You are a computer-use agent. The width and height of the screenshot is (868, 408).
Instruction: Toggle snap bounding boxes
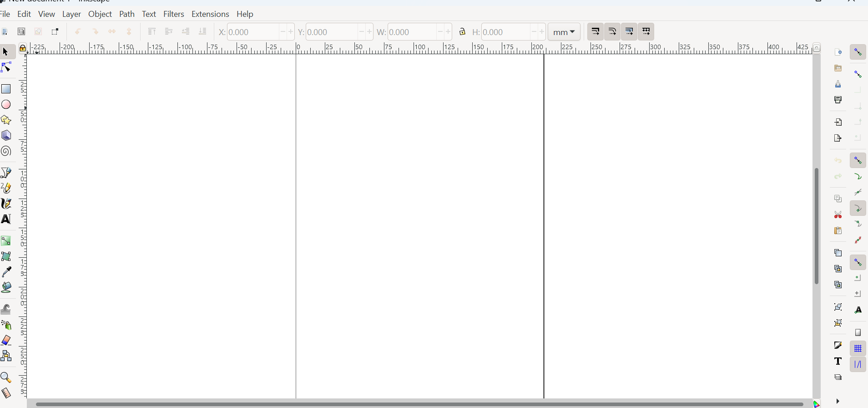point(858,74)
